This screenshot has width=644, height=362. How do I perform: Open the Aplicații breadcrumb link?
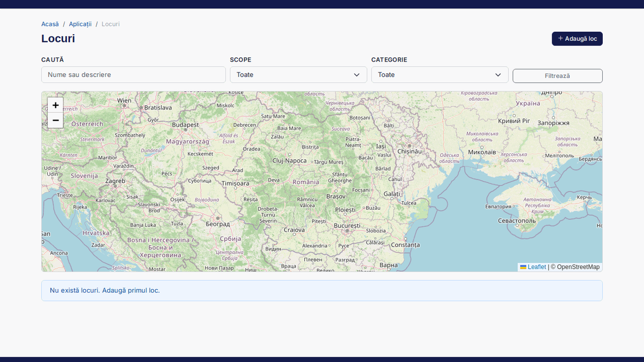(80, 24)
